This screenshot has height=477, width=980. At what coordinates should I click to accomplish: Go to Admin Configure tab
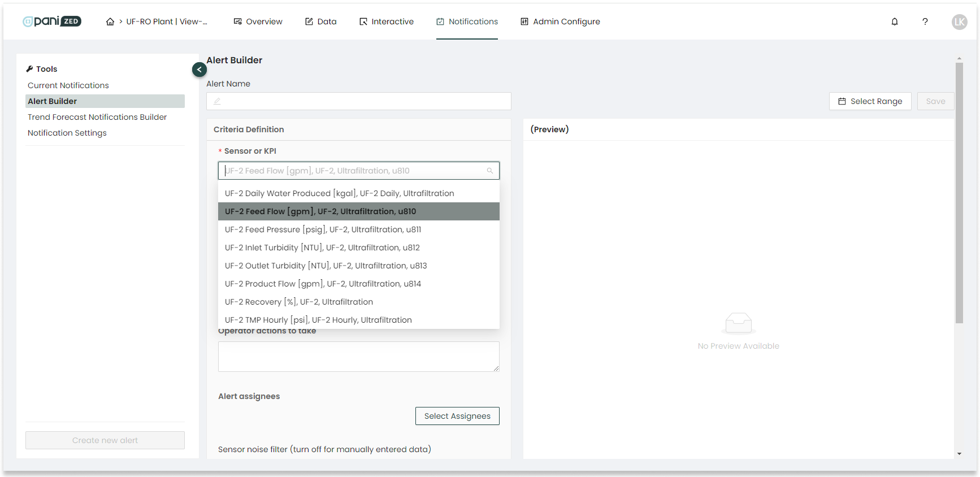560,22
